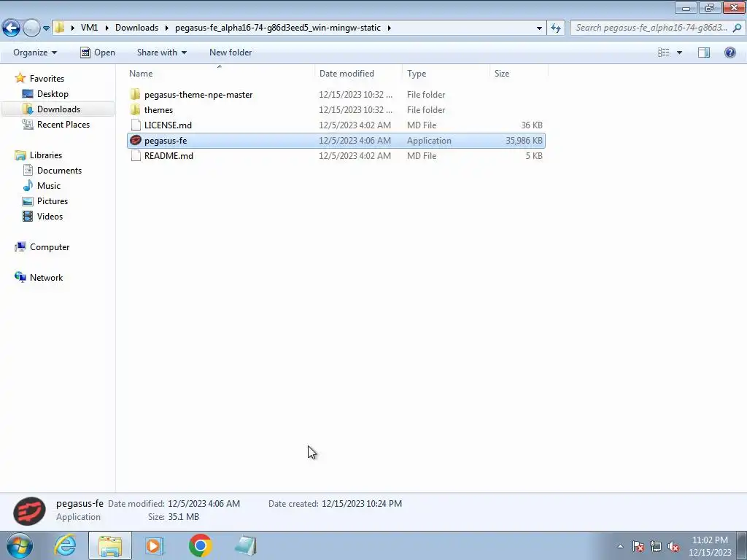This screenshot has height=560, width=747.
Task: Open the address bar history dropdown
Action: tap(539, 28)
